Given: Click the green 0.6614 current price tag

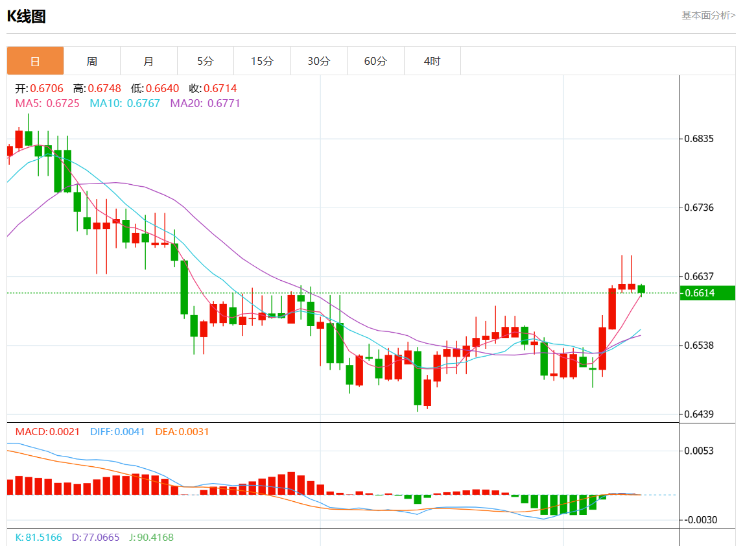Looking at the screenshot, I should click(x=707, y=293).
